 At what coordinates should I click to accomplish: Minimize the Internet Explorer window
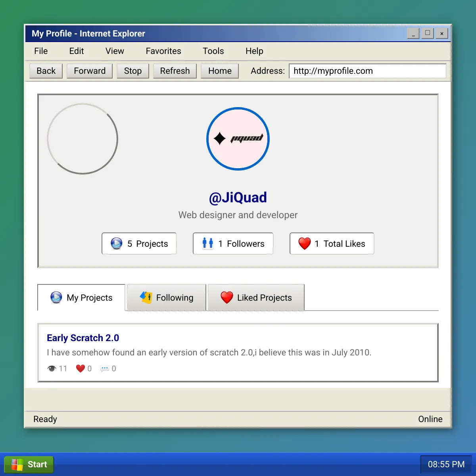(413, 33)
